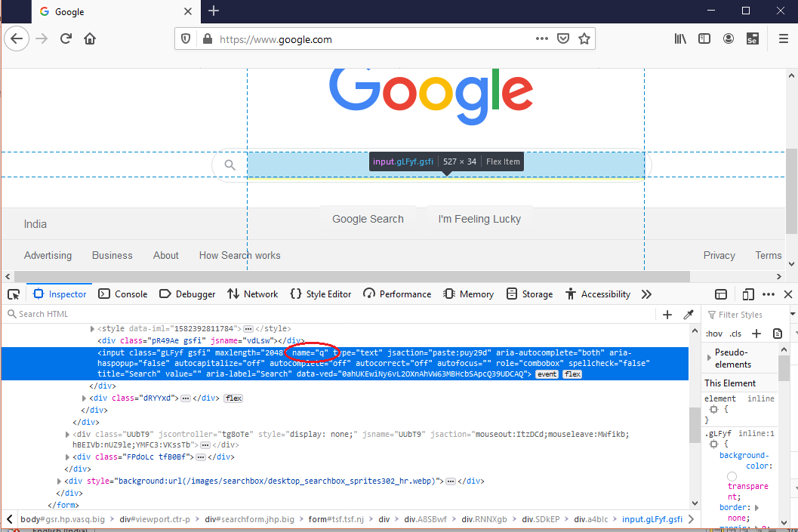
Task: Open the Storage tab
Action: pos(530,294)
